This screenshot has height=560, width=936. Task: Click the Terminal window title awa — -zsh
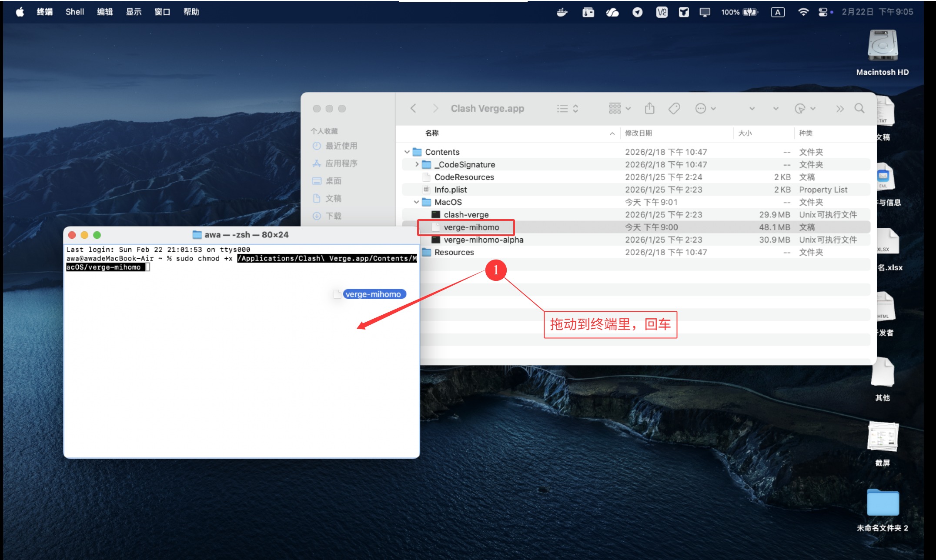(246, 235)
